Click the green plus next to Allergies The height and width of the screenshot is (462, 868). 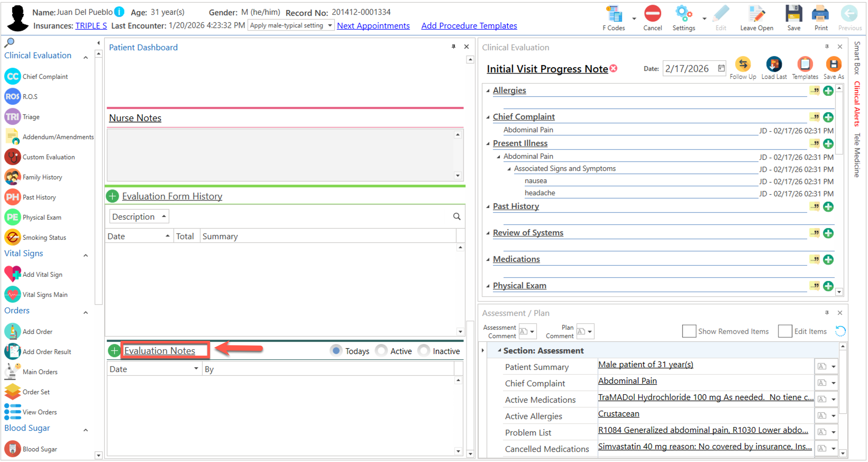pos(828,90)
